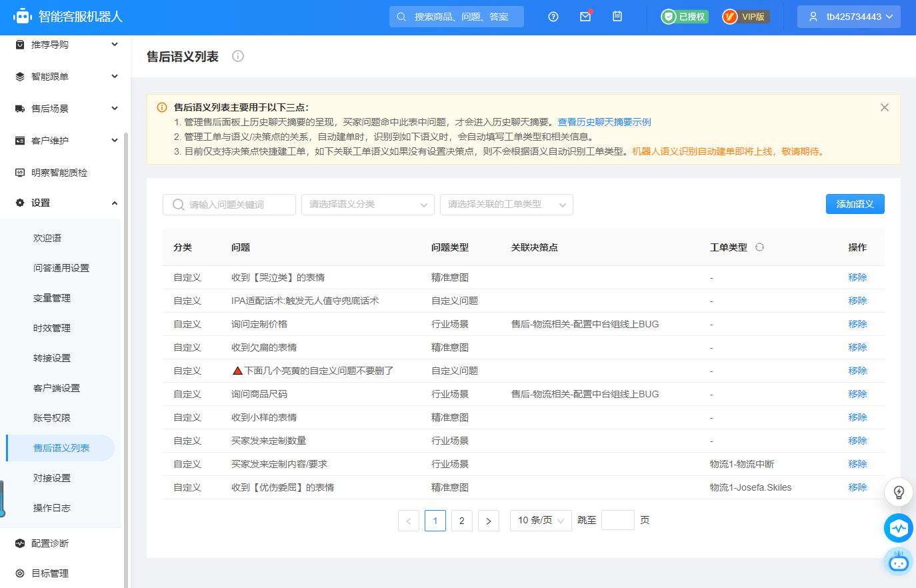
Task: Click the search magnifier in keyword field
Action: tap(178, 205)
